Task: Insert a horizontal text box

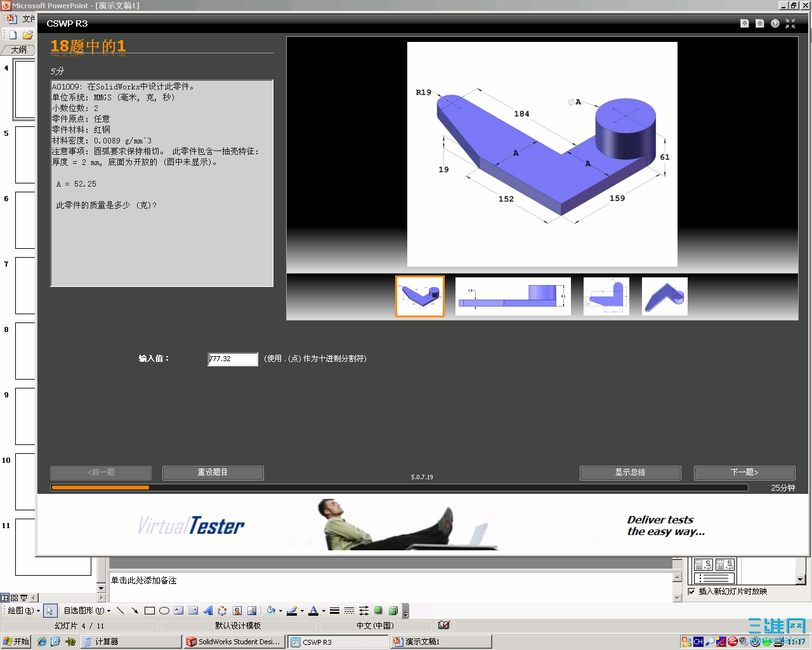Action: [179, 611]
